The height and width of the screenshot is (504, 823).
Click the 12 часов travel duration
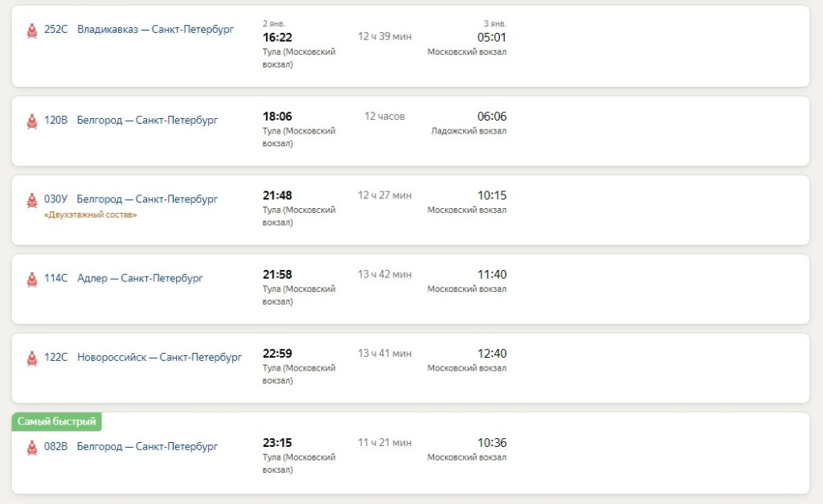[384, 117]
